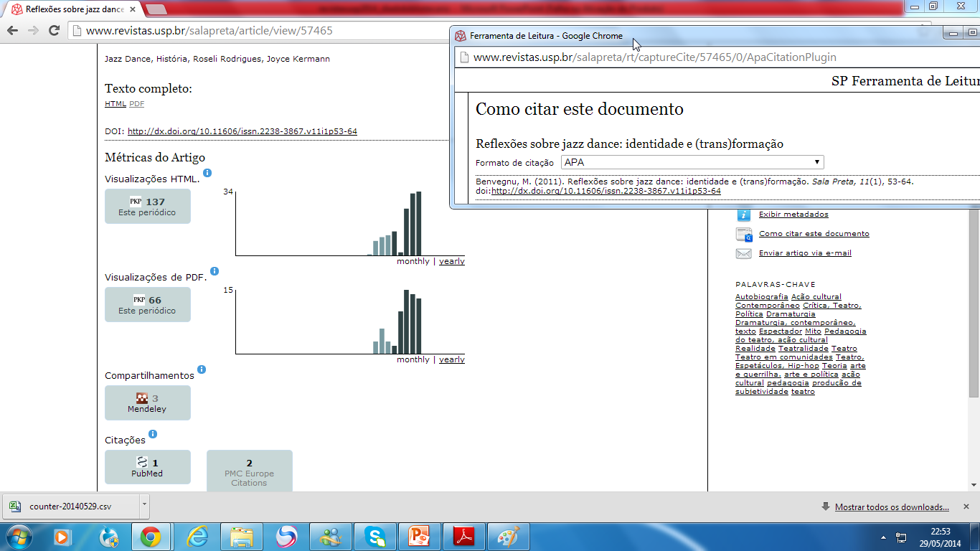Reload the page with refresh icon
The height and width of the screenshot is (551, 980).
click(x=54, y=31)
